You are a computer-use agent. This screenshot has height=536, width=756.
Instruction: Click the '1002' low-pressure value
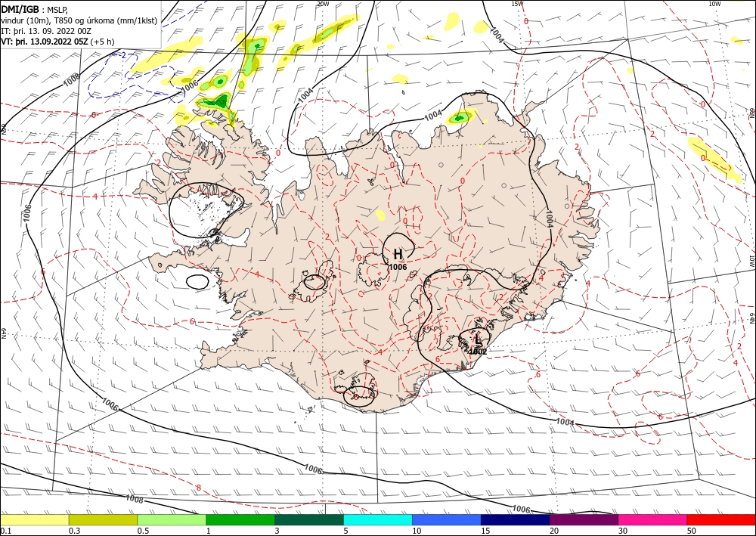pyautogui.click(x=478, y=352)
